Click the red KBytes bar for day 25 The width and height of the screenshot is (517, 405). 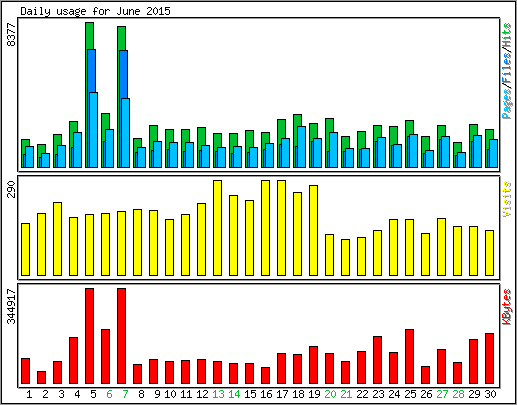coord(409,356)
